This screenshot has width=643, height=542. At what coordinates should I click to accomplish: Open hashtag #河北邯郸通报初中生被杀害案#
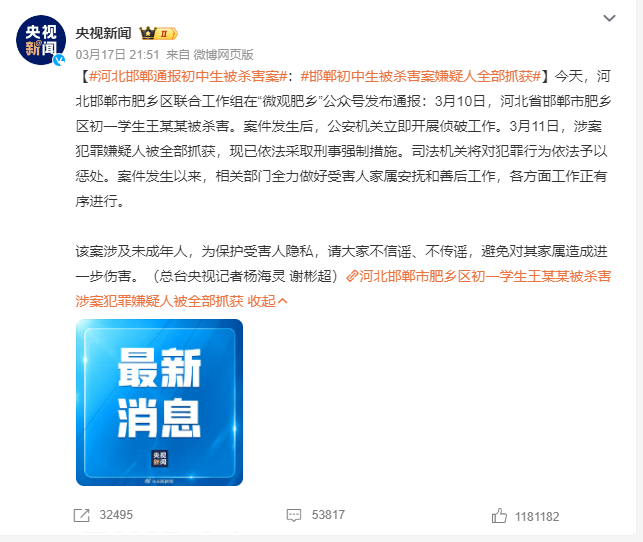coord(188,76)
